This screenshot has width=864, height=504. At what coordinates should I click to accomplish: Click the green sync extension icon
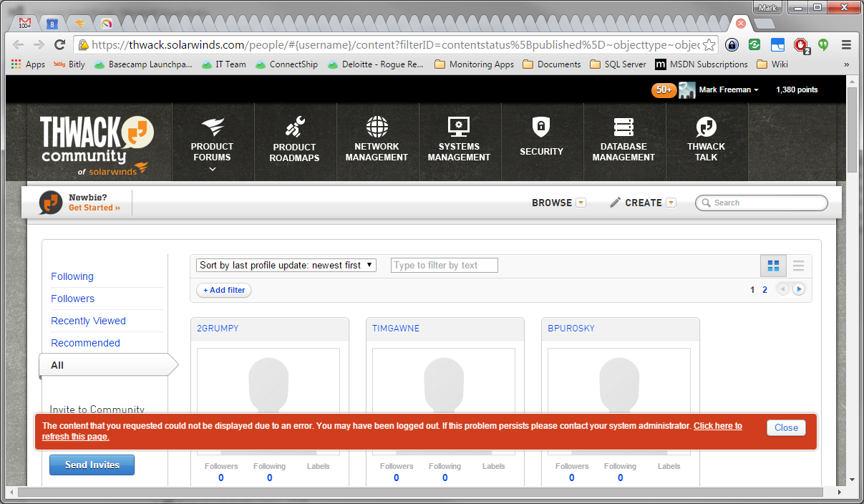[754, 44]
